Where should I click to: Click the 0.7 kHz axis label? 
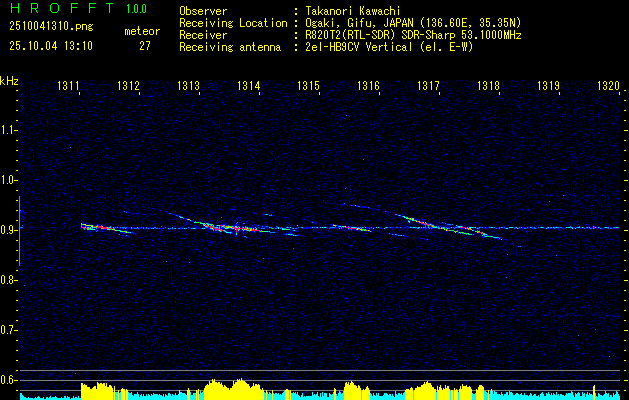8,330
